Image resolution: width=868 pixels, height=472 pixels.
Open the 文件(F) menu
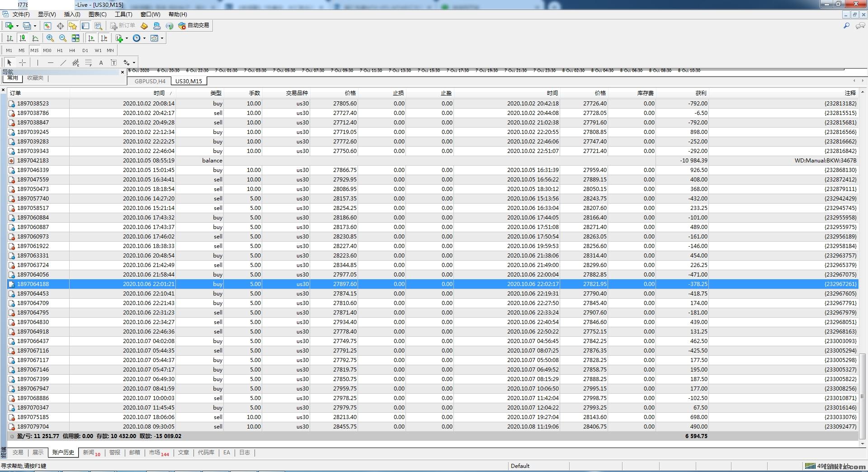(21, 14)
